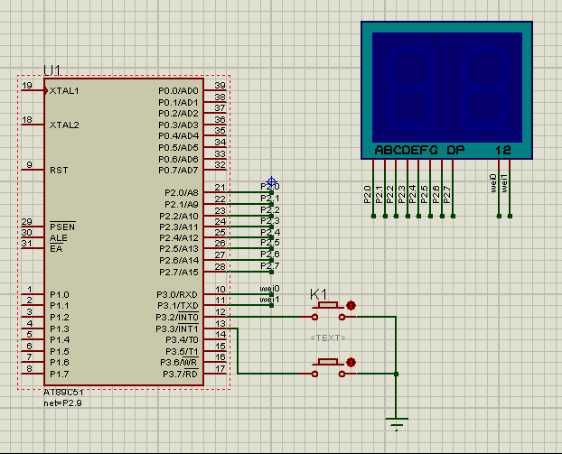Click the wei0 terminal under the display

[499, 216]
